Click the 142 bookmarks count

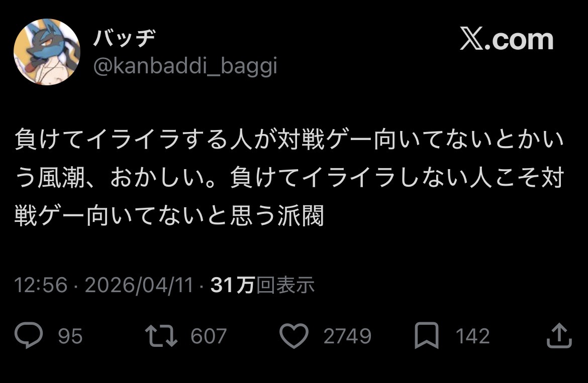pos(472,336)
